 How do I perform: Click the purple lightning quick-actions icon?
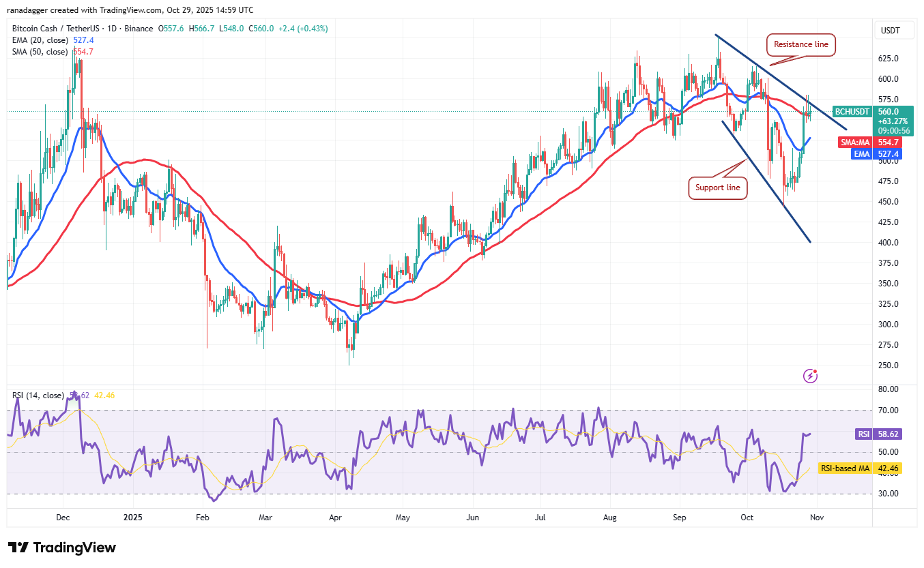coord(809,376)
